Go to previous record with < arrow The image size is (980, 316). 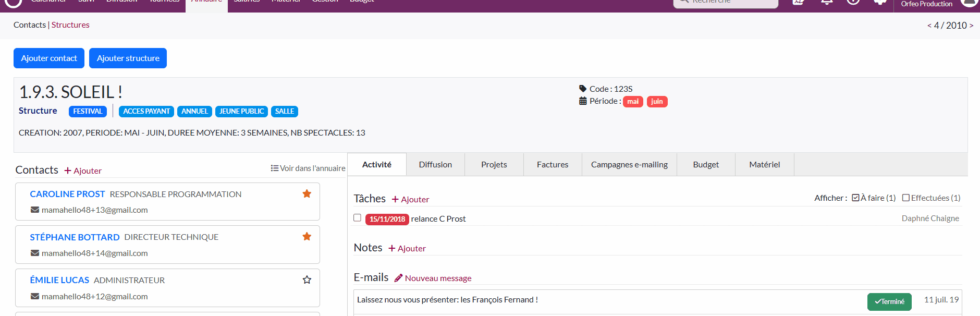[929, 26]
